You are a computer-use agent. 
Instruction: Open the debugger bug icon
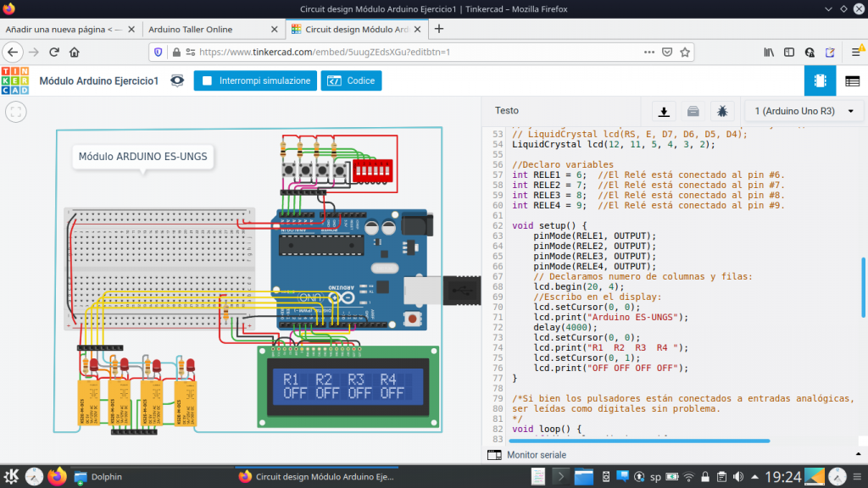tap(722, 111)
